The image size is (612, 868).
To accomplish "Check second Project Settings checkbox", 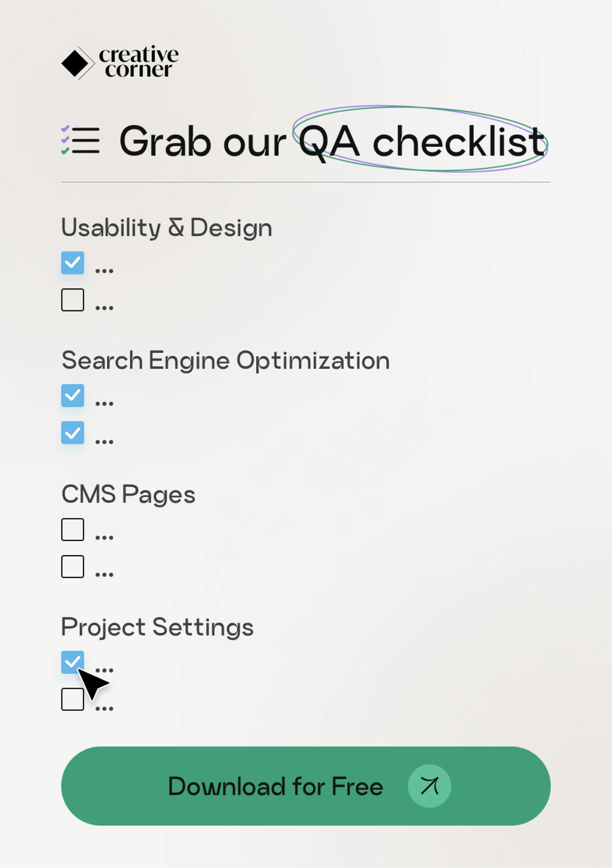I will (x=73, y=699).
